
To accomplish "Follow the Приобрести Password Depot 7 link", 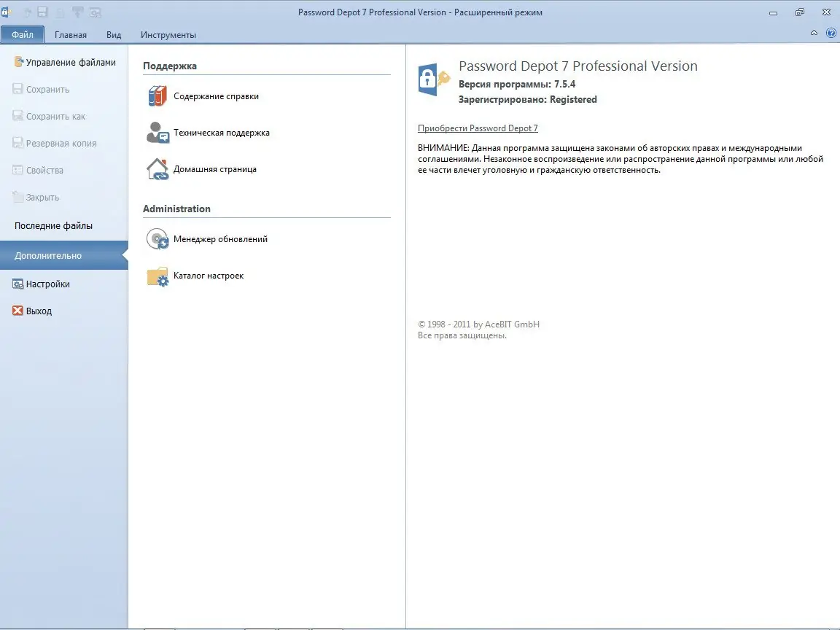I will click(x=478, y=128).
